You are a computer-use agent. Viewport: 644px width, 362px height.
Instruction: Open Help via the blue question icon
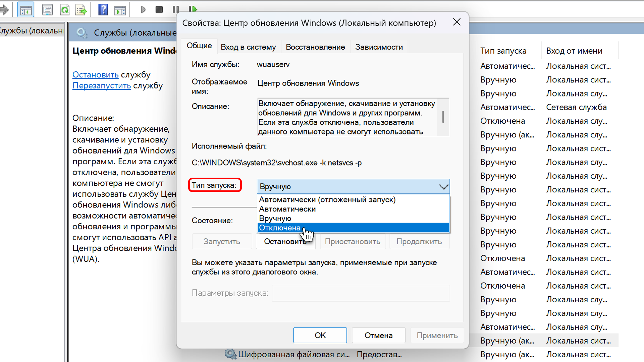point(103,10)
